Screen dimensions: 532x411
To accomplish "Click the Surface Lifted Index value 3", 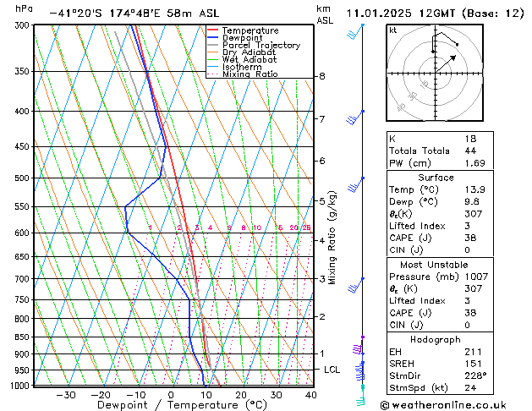I will (468, 226).
